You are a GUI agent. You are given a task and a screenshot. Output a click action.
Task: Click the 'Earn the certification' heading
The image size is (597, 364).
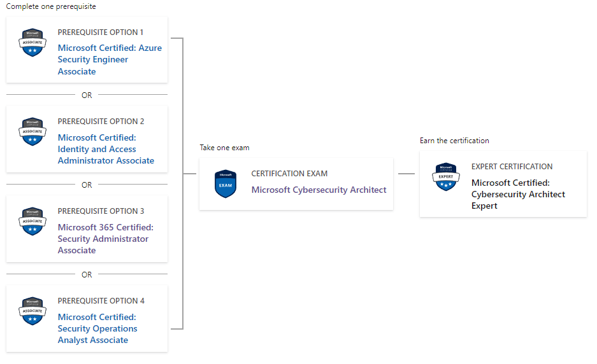454,140
